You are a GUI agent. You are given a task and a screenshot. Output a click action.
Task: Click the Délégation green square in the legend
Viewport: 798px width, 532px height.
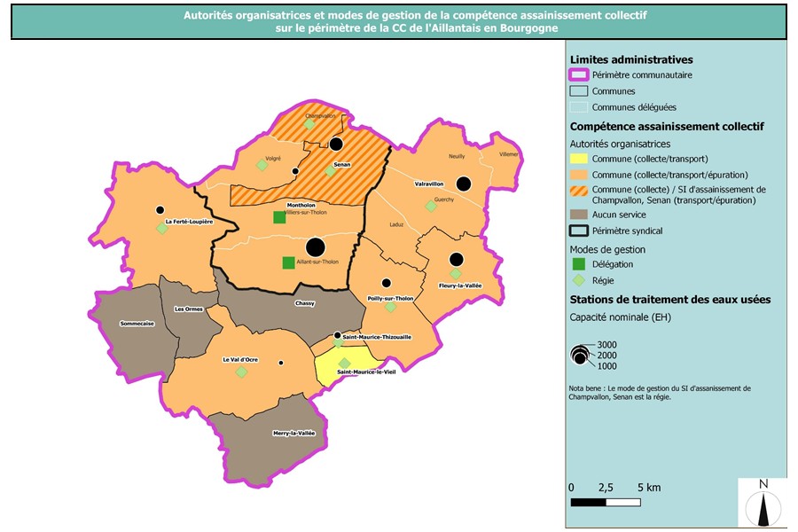coord(579,263)
